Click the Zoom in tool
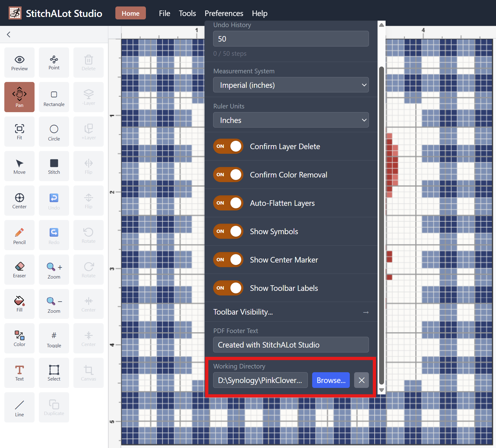Screen dimensions: 496x448 click(x=54, y=270)
